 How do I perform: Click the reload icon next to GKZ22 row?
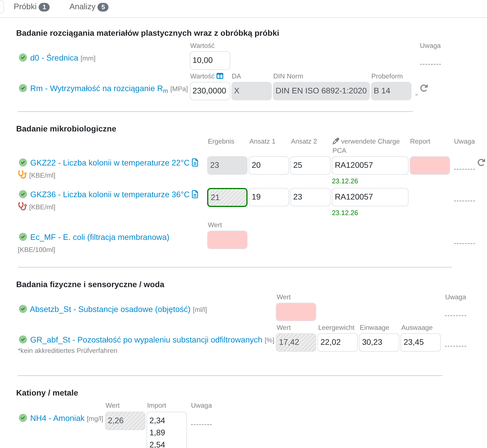(x=482, y=163)
